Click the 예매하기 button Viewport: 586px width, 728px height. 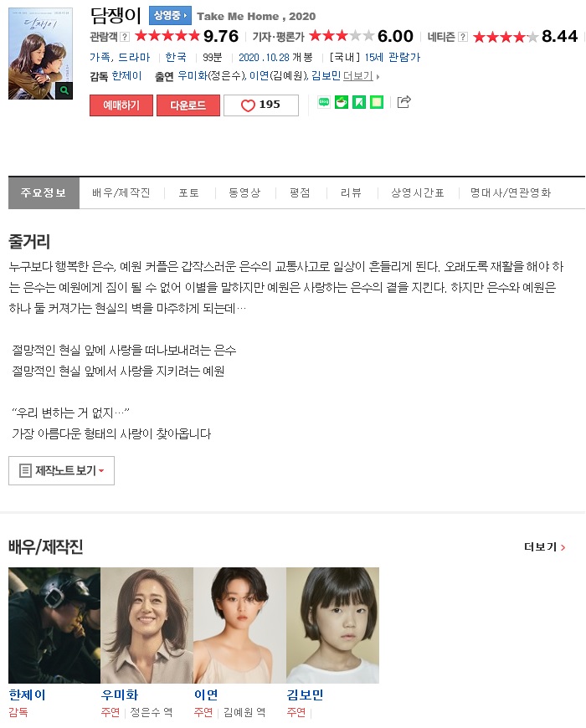pos(121,105)
